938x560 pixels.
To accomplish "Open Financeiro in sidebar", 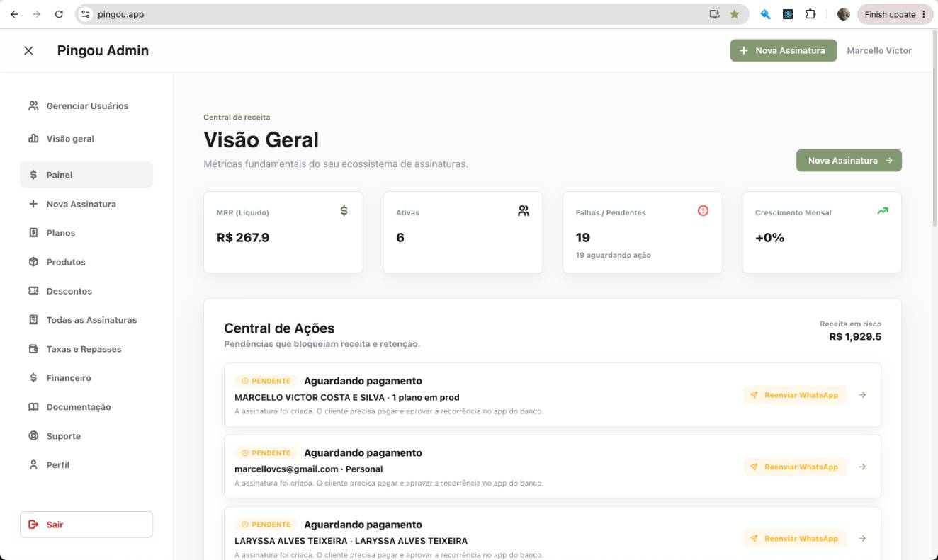I will (x=86, y=378).
